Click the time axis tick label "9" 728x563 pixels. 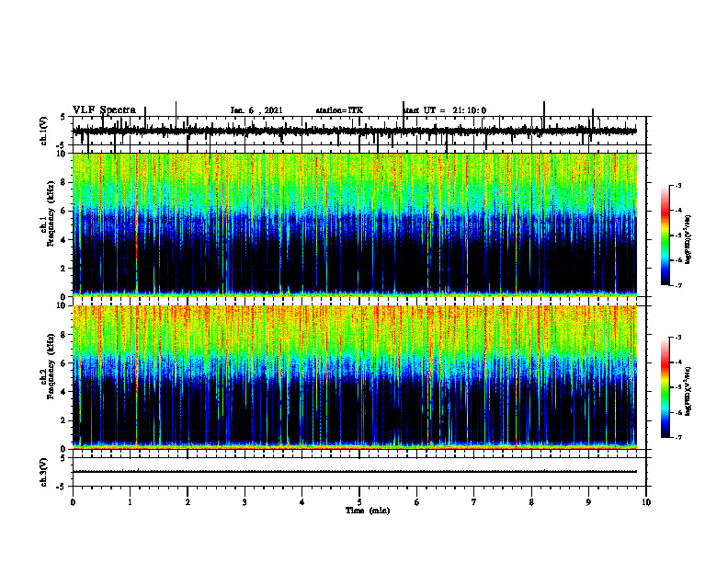pyautogui.click(x=588, y=502)
